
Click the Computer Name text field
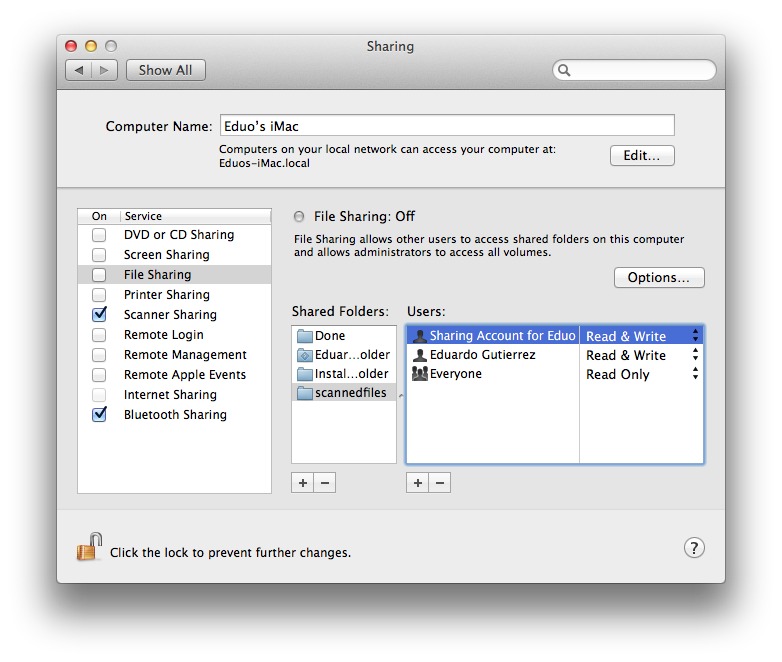pyautogui.click(x=447, y=125)
